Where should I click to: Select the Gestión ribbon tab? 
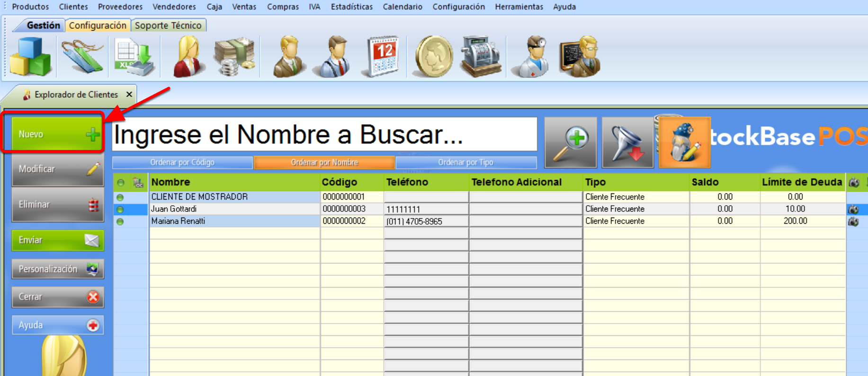pyautogui.click(x=43, y=26)
